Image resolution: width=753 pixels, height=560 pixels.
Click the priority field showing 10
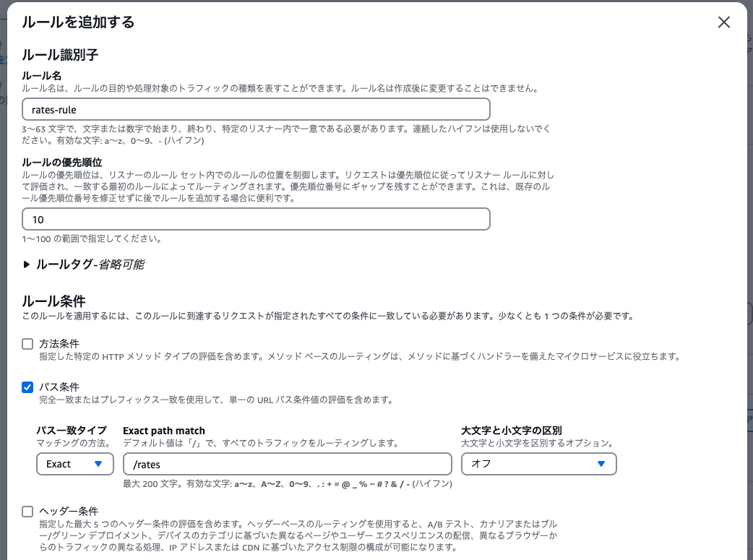256,220
